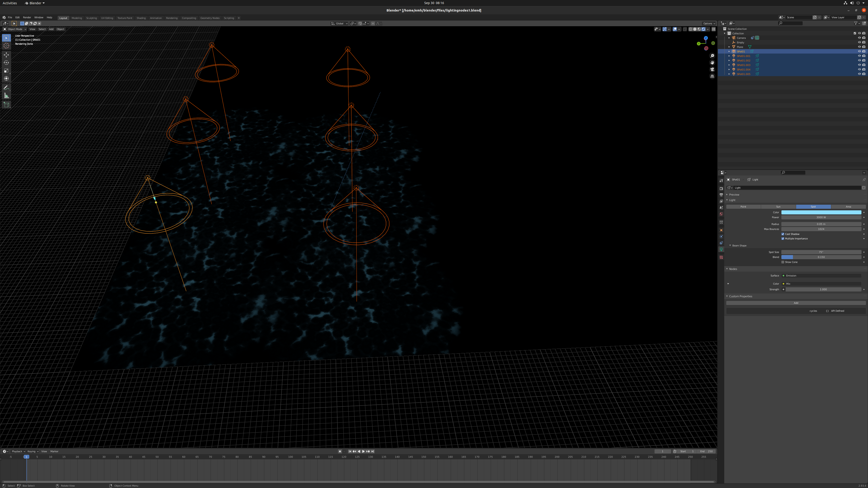
Task: Pin the properties editor context
Action: (864, 180)
